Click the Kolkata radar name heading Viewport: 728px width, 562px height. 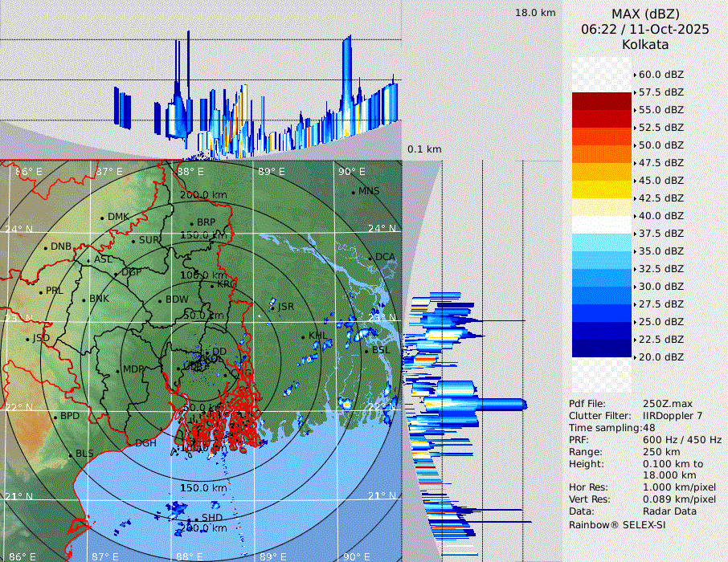(645, 44)
